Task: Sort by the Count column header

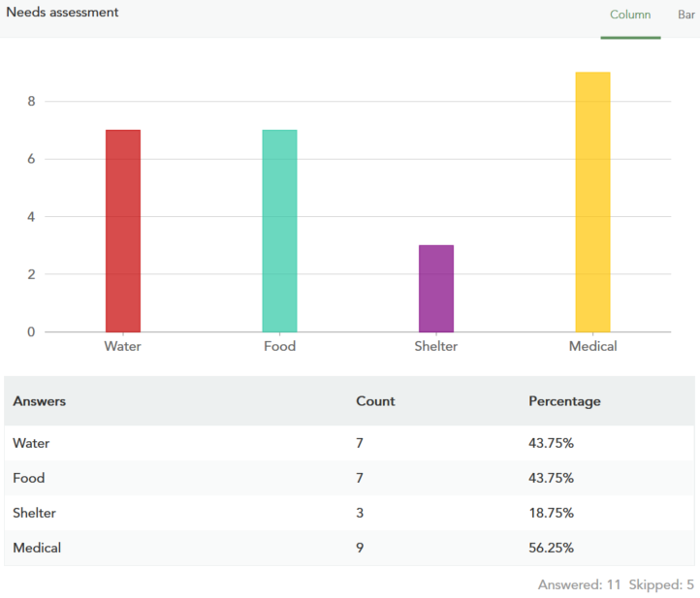Action: [375, 401]
